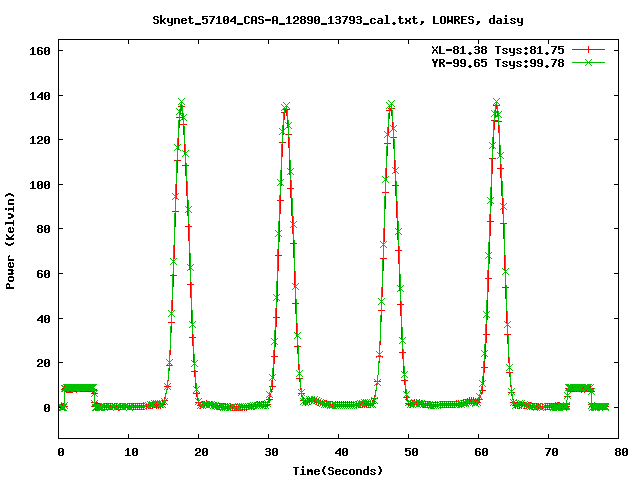The width and height of the screenshot is (640, 480).
Task: Select the YR-99.65 Tsys:99.78 legend entry
Action: (498, 63)
